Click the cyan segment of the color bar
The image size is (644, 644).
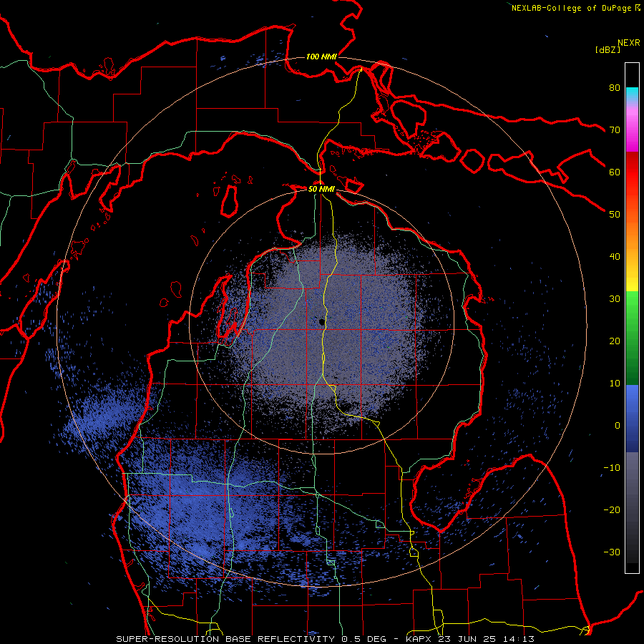point(632,94)
